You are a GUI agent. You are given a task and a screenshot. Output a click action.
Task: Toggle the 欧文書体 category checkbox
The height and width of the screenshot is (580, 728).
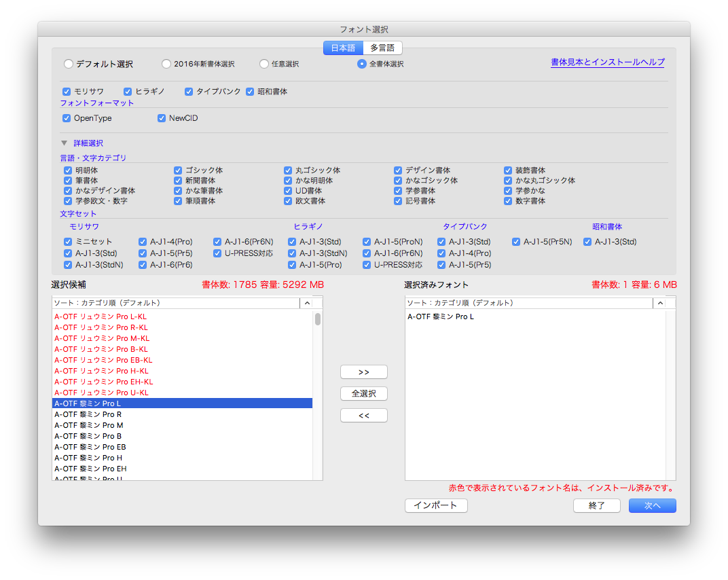tap(288, 201)
